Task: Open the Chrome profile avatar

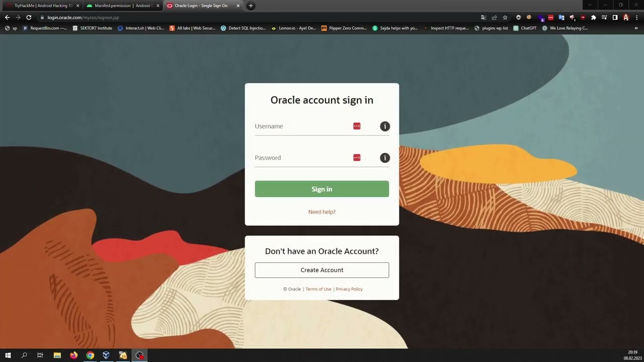Action: [x=626, y=17]
